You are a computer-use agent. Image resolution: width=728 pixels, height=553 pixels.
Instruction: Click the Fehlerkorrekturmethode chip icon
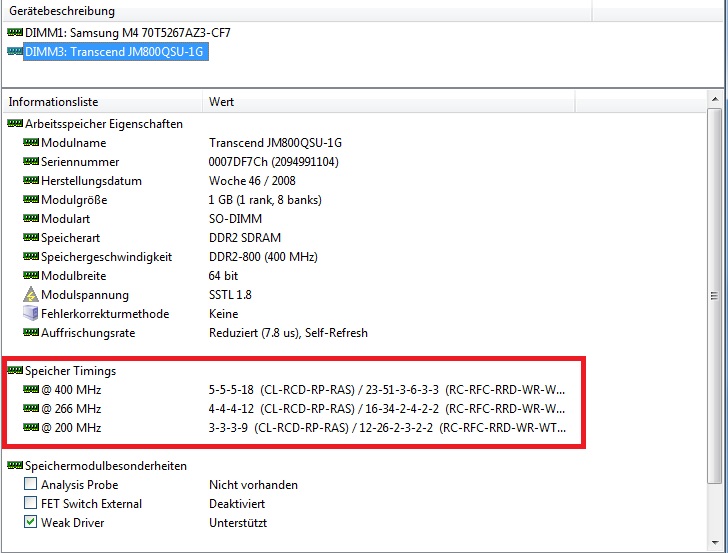(x=31, y=313)
